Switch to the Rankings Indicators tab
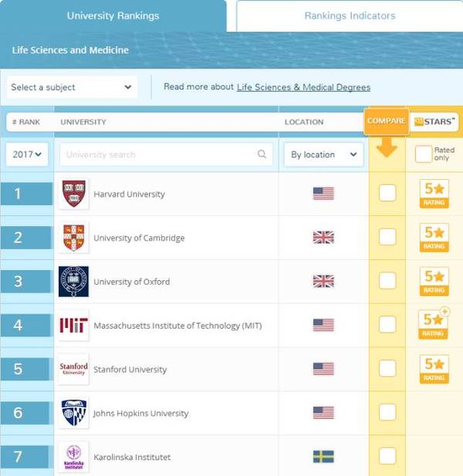Viewport: 463px width, 476px height. pyautogui.click(x=350, y=15)
